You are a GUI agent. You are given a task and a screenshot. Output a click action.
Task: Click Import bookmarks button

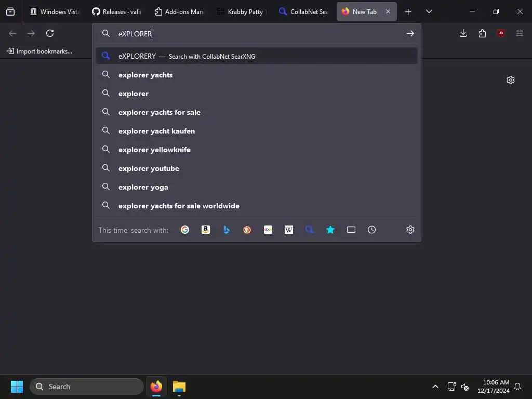[x=39, y=51]
